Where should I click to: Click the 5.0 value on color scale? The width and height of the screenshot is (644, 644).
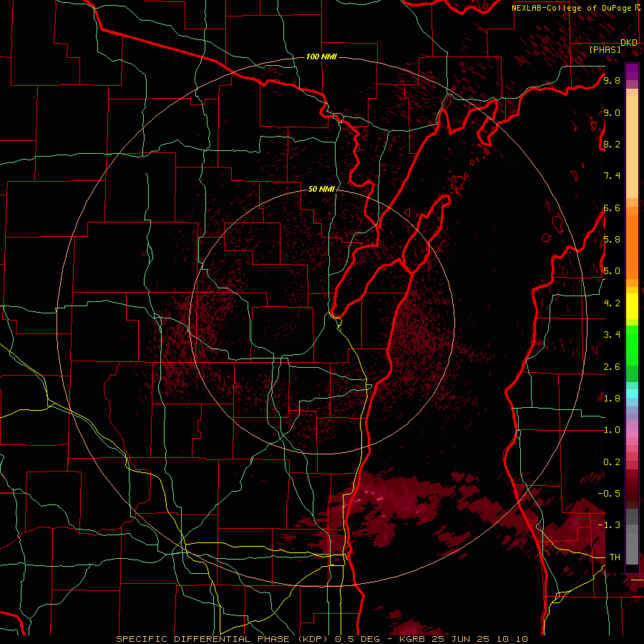[x=612, y=271]
